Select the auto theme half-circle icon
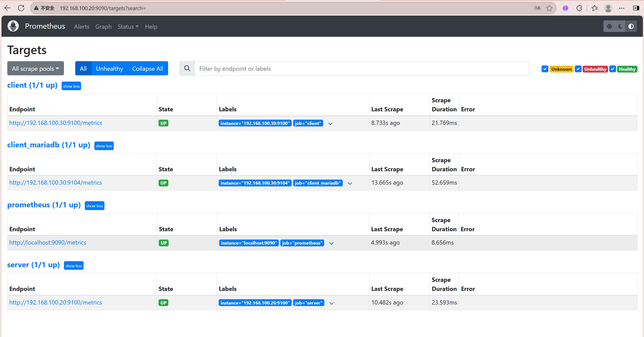 point(631,26)
